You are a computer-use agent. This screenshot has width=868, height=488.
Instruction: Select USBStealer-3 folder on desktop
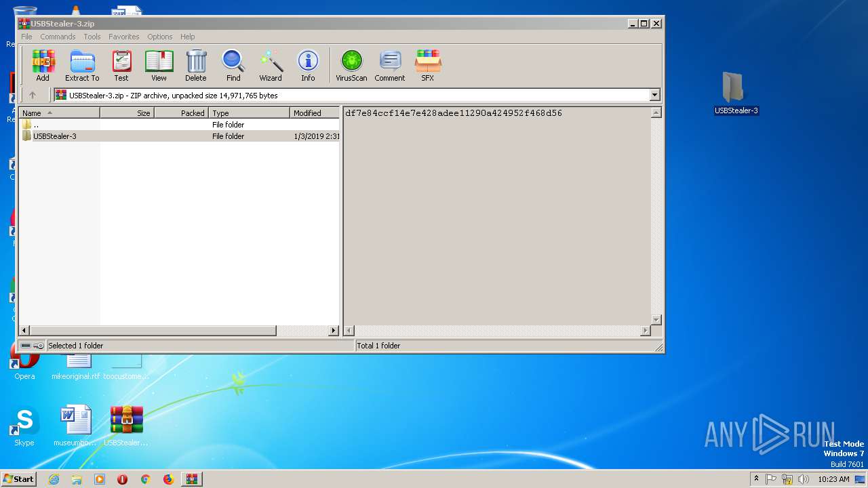(736, 93)
